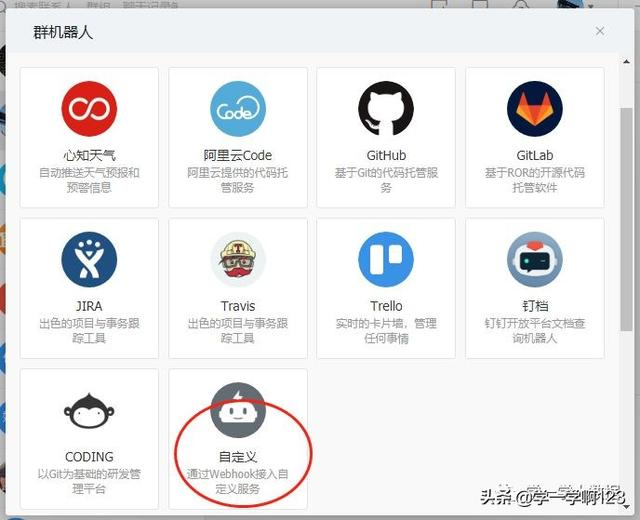Click the CODING monkey icon
The height and width of the screenshot is (520, 640).
coord(89,411)
